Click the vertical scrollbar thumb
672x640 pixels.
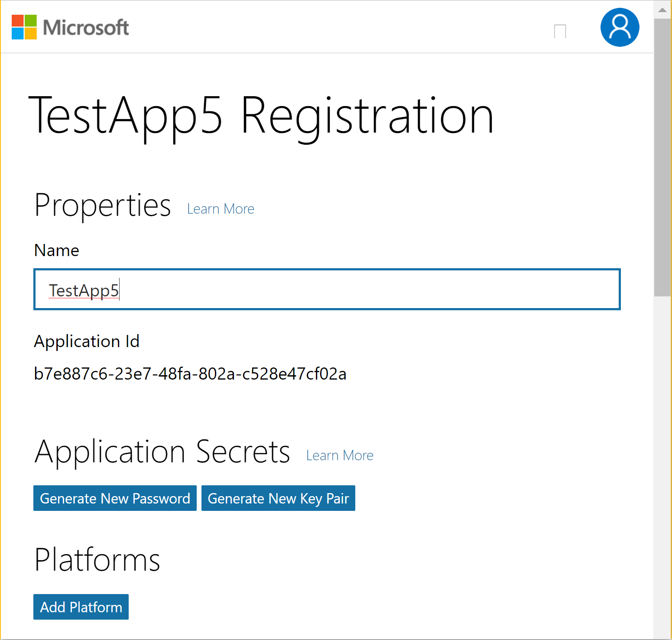click(x=662, y=157)
